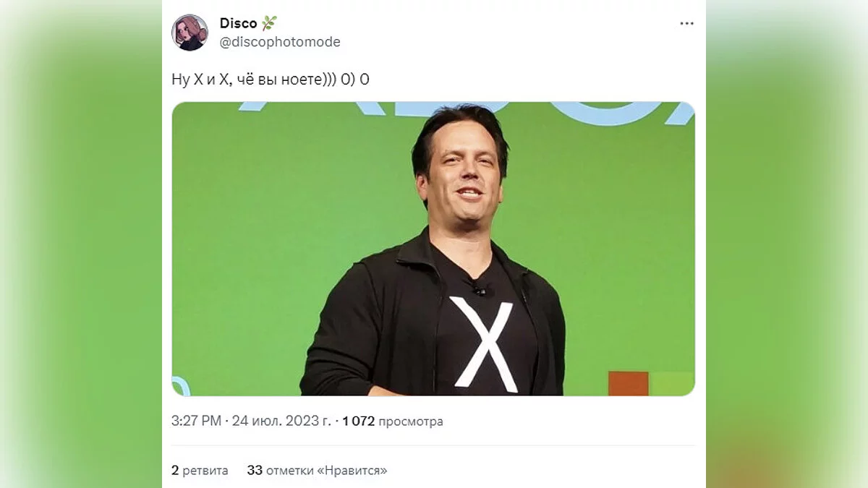Click the 3:27 PM timestamp

pos(196,421)
